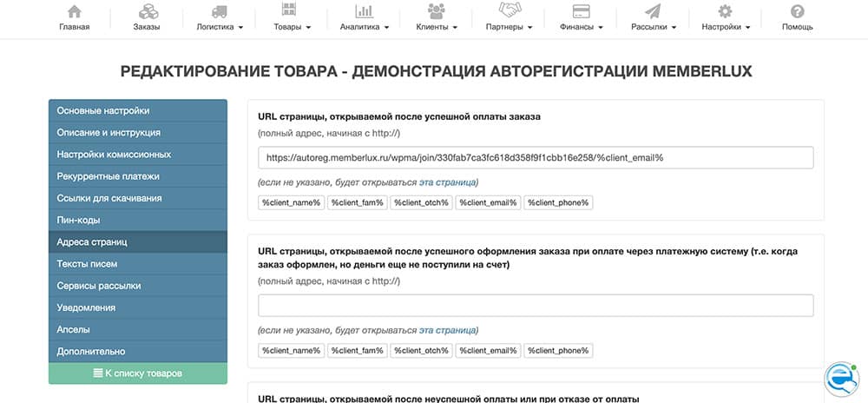Click the Логистика truck icon
This screenshot has height=403, width=868.
point(220,11)
